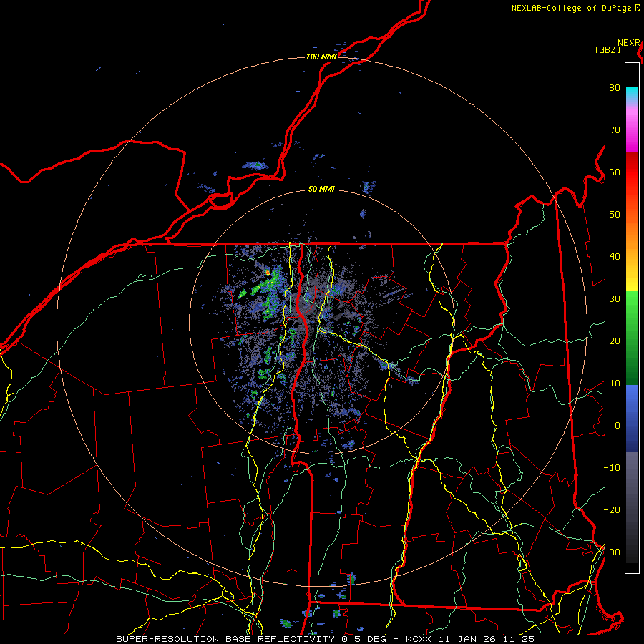The height and width of the screenshot is (644, 644).
Task: Click the NEXLAB-College of DuPage watermark text
Action: tap(575, 8)
